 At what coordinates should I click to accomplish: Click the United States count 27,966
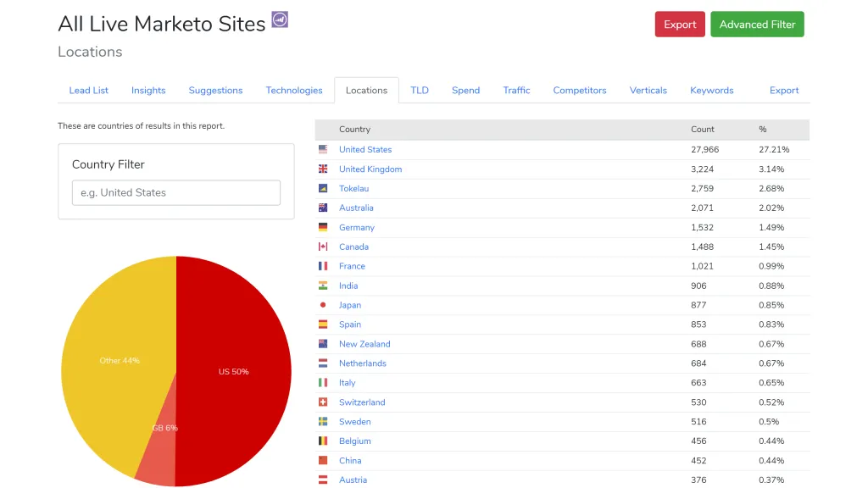pyautogui.click(x=704, y=149)
